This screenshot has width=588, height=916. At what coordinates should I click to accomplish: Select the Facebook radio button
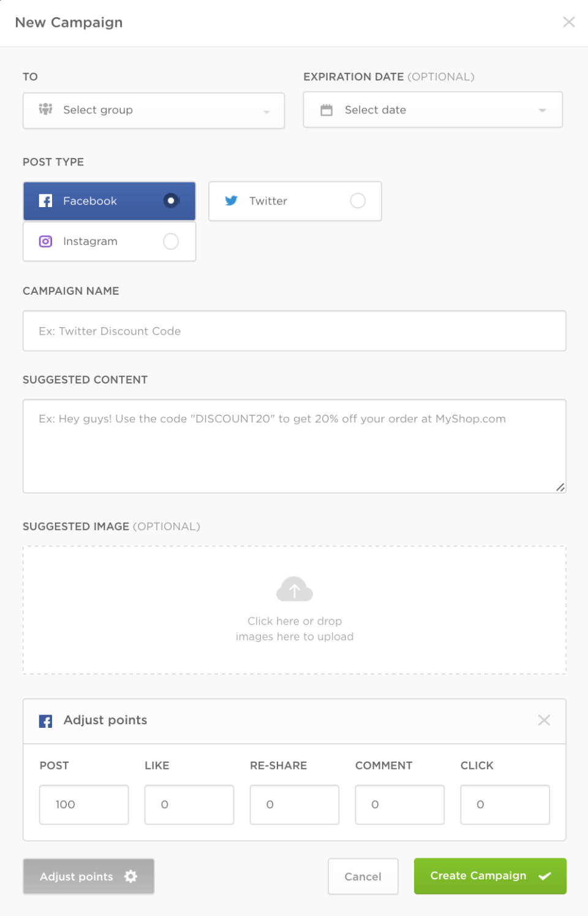pos(171,200)
